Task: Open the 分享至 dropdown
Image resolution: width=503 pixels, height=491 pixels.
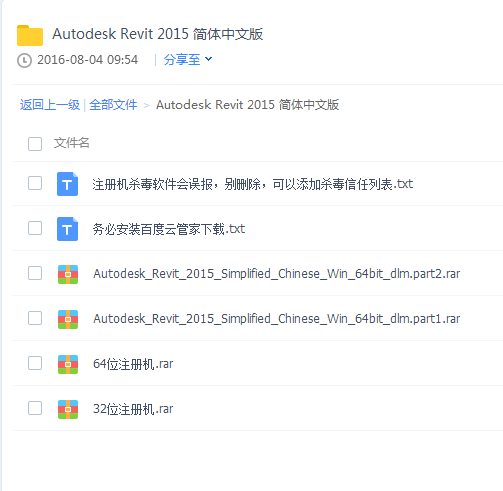Action: (x=188, y=60)
